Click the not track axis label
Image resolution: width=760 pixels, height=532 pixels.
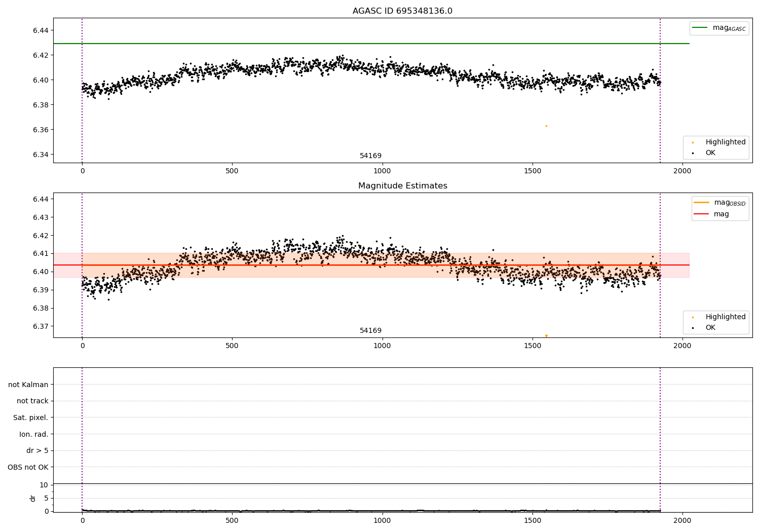pyautogui.click(x=32, y=401)
